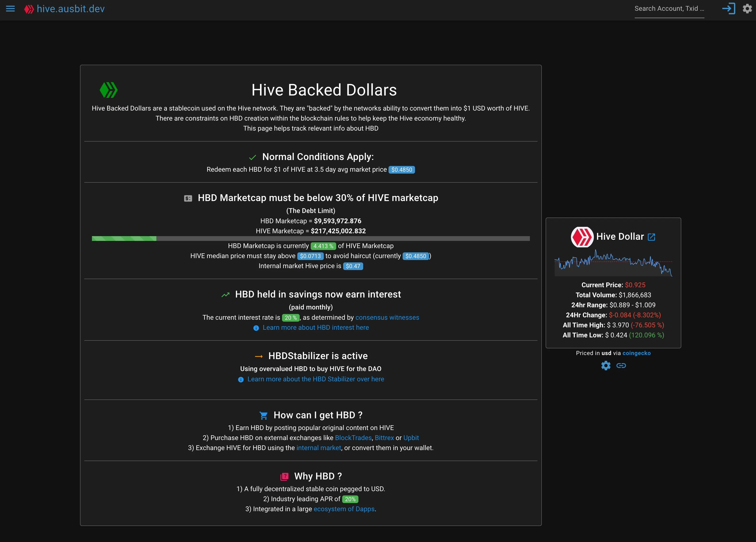
Task: Open the coingecko link
Action: [636, 353]
